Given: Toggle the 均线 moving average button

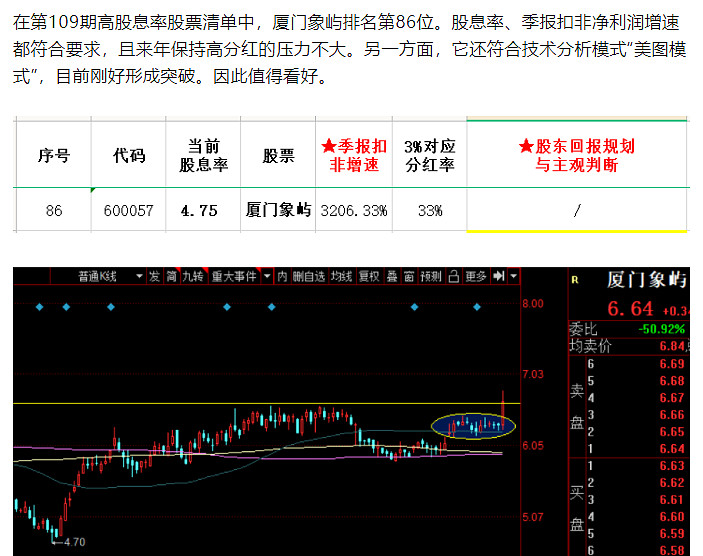Looking at the screenshot, I should tap(342, 277).
